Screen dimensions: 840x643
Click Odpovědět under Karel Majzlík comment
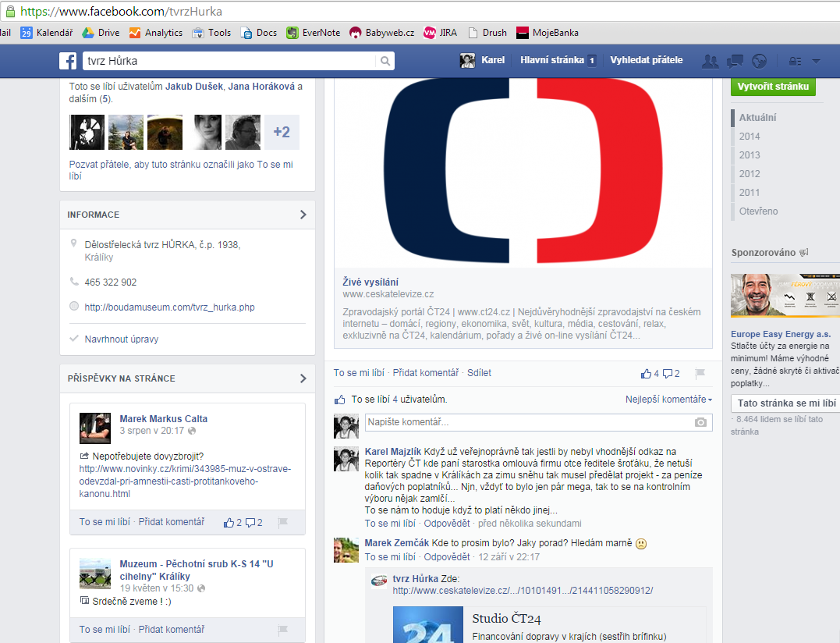pyautogui.click(x=447, y=524)
